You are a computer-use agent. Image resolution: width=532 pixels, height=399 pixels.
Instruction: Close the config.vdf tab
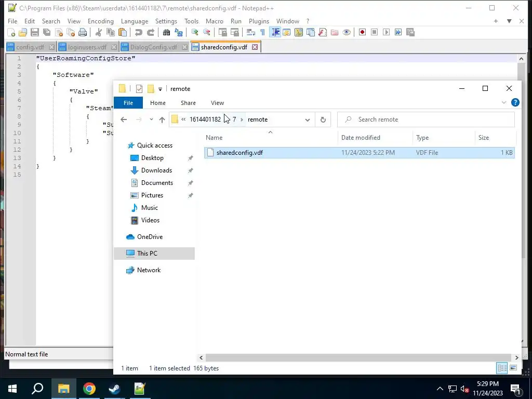pyautogui.click(x=51, y=47)
